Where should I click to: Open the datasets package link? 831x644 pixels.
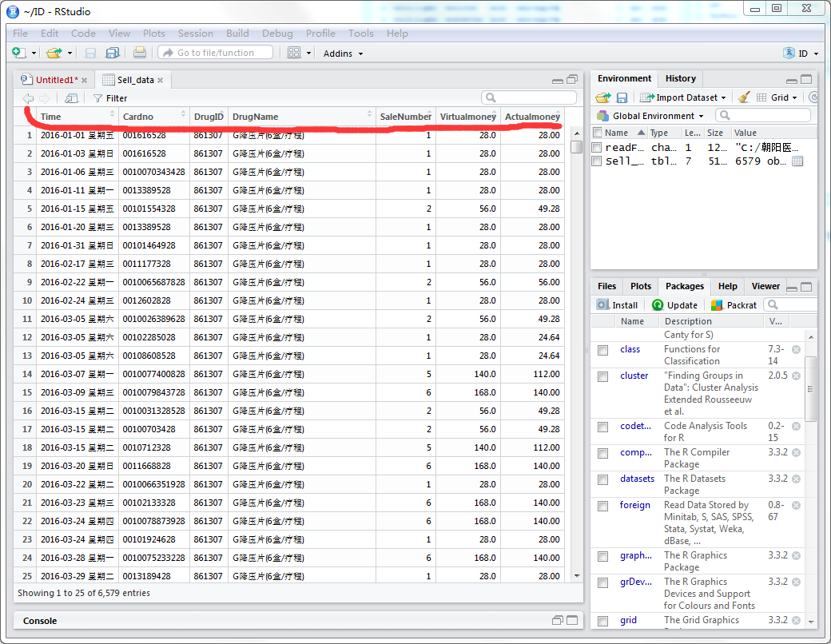tap(637, 478)
